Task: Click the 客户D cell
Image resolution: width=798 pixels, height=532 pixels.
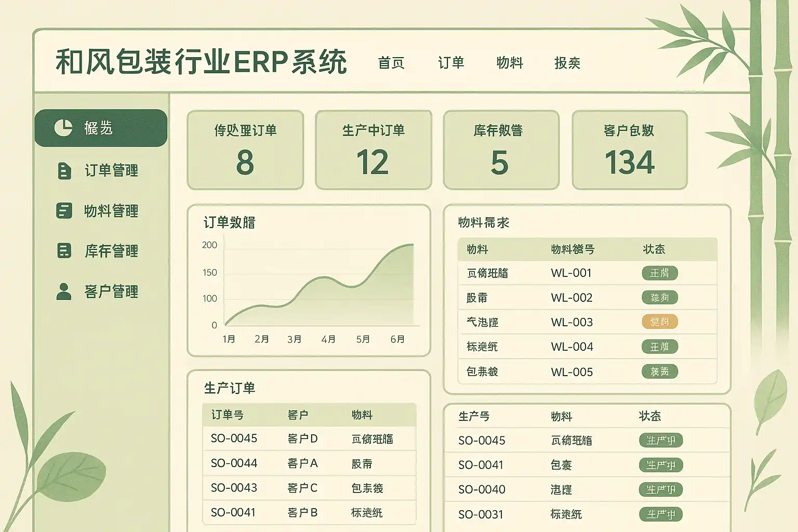Action: [302, 439]
